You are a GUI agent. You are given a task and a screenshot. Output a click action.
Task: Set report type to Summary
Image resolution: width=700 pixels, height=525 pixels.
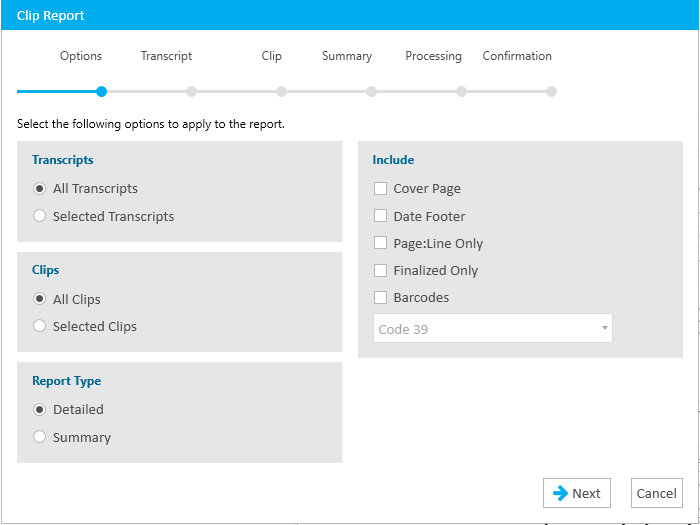(39, 437)
